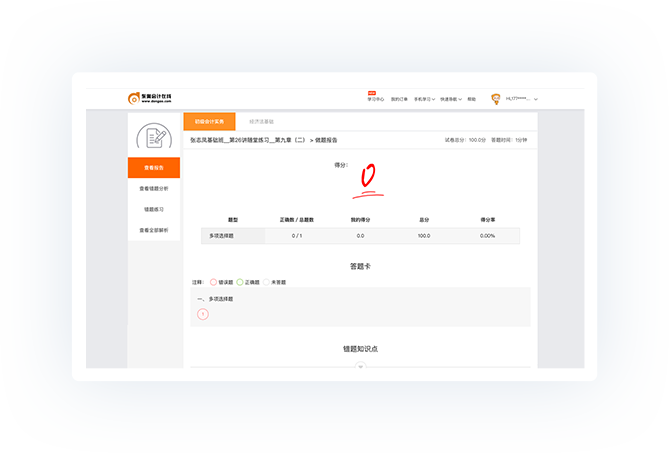Open the user account dropdown arrow
Image resolution: width=669 pixels, height=453 pixels.
[x=536, y=99]
